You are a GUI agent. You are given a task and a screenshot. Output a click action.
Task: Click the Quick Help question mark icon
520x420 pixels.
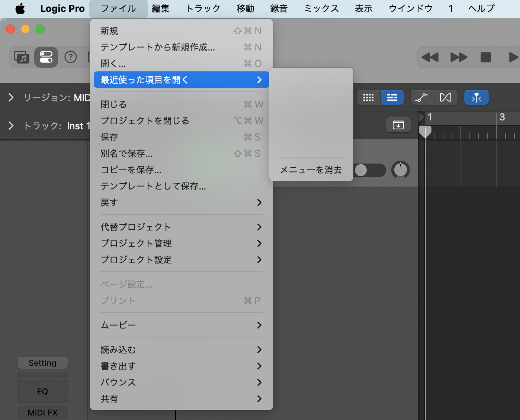71,57
